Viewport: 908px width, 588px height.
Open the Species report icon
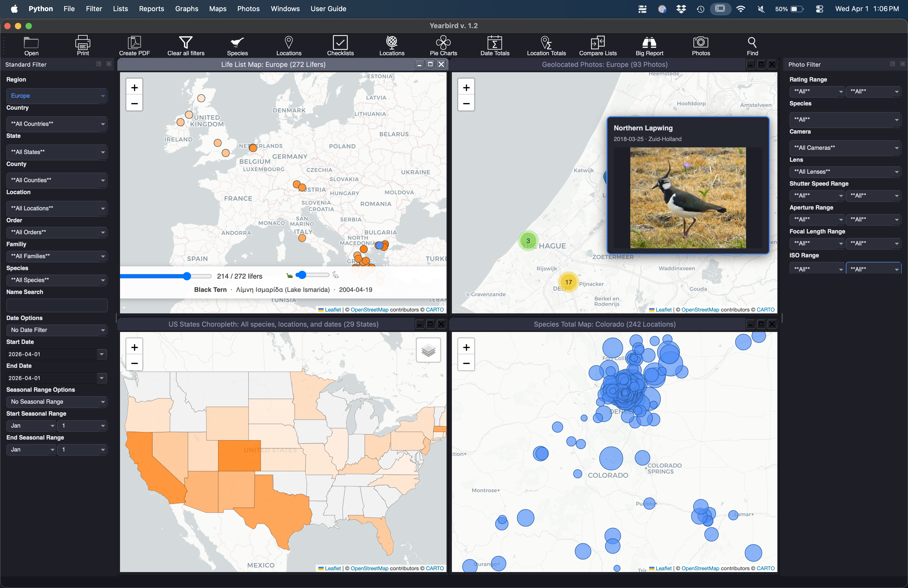237,45
